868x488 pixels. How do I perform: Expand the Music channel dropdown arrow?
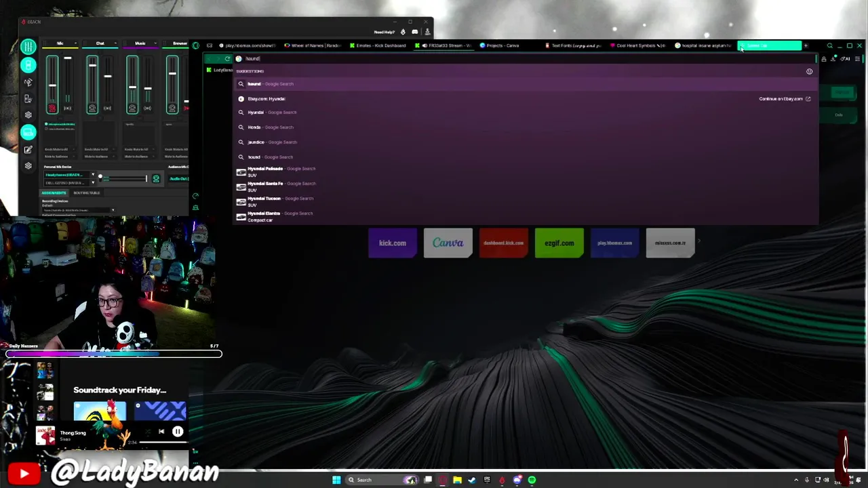pos(156,43)
